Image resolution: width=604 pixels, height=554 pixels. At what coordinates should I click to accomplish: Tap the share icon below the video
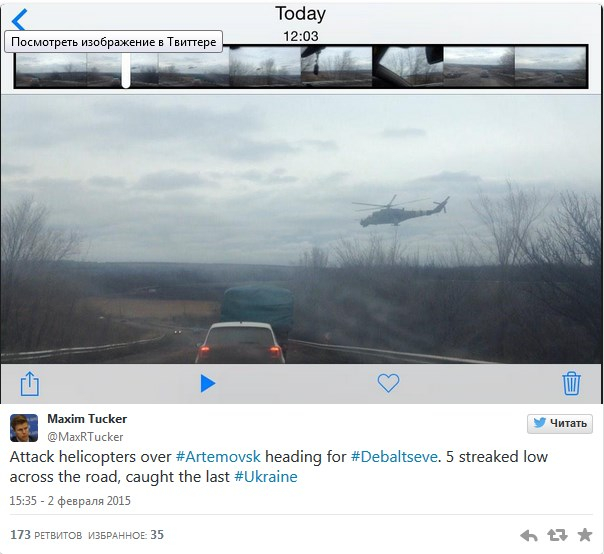[30, 383]
